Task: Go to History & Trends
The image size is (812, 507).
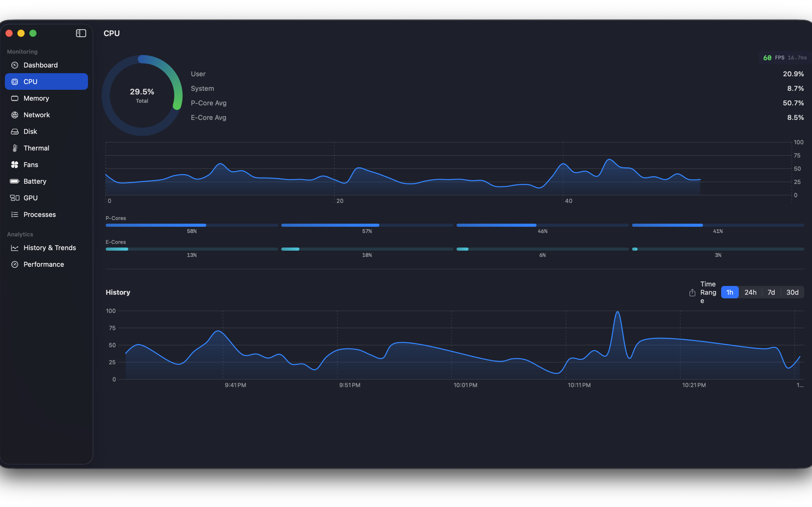Action: [50, 248]
